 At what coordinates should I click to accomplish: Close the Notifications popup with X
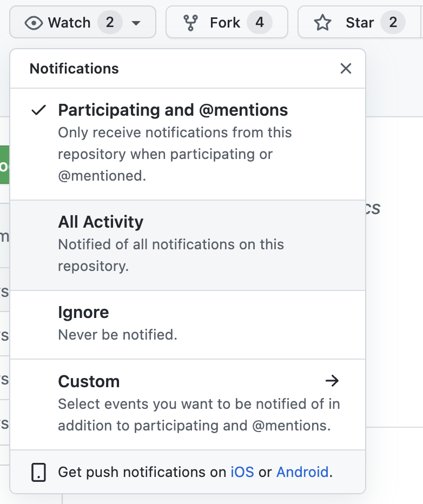346,69
